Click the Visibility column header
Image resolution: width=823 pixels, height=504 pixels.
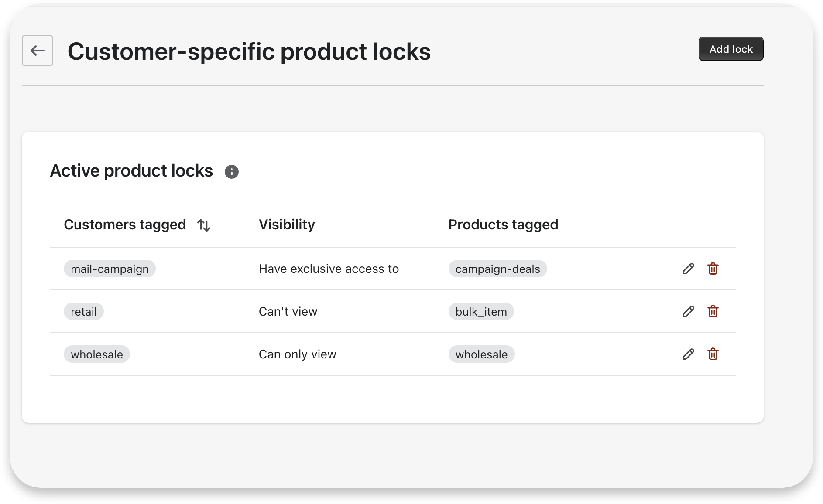click(x=287, y=225)
